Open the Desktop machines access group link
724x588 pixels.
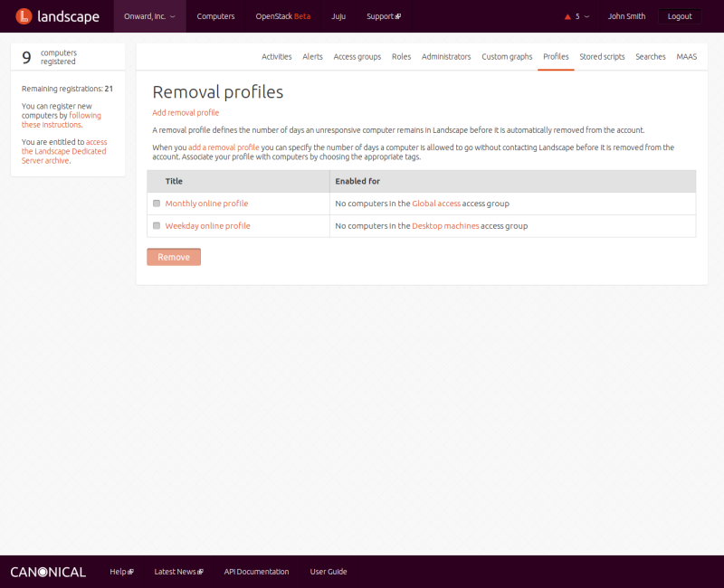(445, 226)
